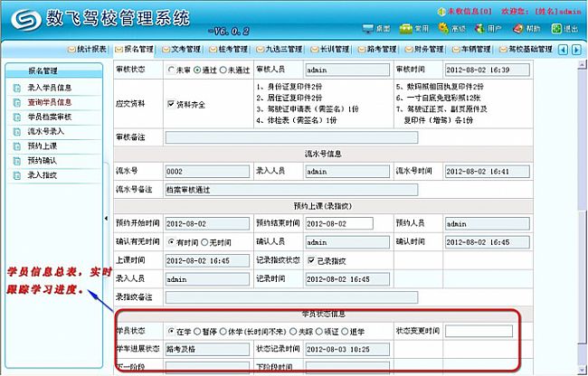Collapse the sidebar with the small black arrow
Screen dimensions: 588x376
(x=106, y=218)
